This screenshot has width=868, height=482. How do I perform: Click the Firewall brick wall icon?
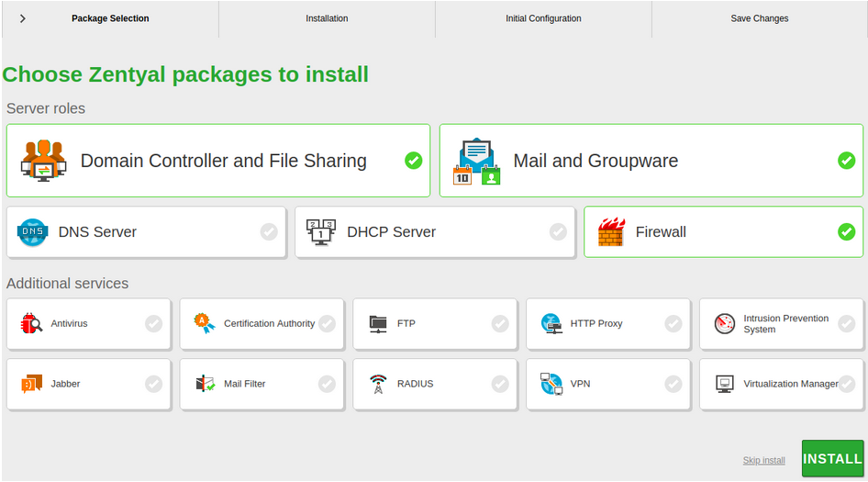click(611, 232)
